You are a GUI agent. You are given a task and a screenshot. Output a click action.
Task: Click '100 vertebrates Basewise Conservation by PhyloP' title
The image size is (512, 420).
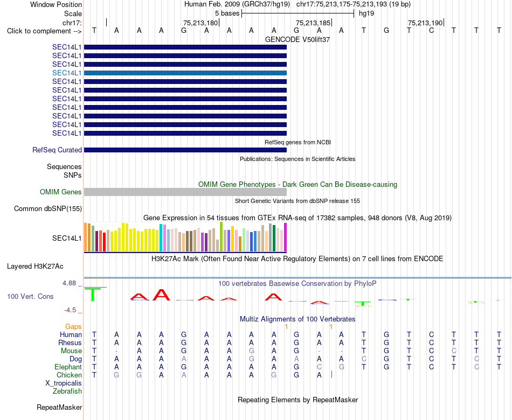tap(297, 284)
